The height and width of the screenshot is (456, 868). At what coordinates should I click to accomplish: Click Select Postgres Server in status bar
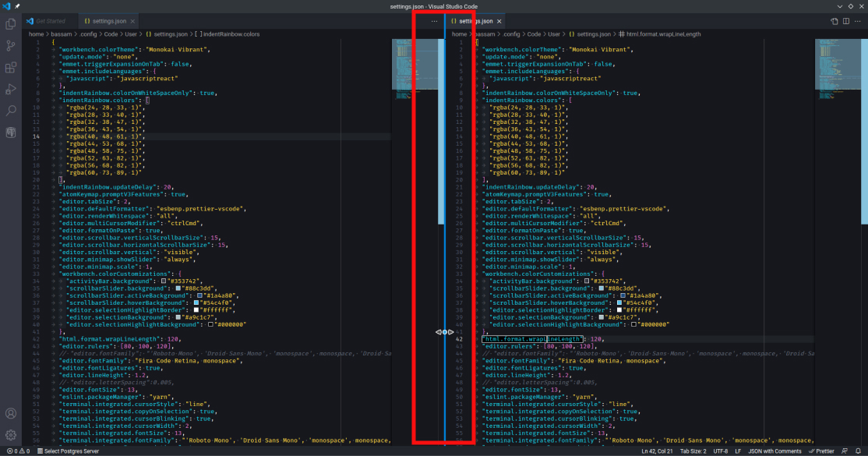(68, 451)
